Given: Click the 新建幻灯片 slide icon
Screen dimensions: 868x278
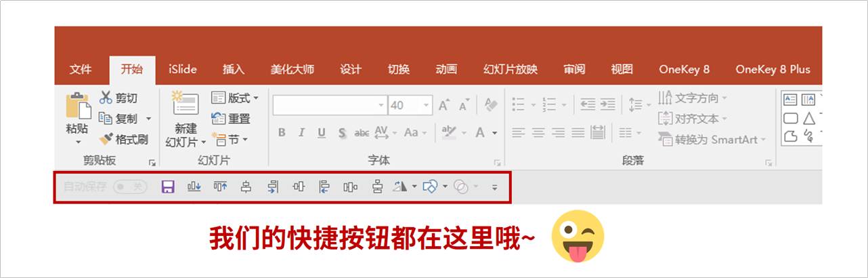Looking at the screenshot, I should pyautogui.click(x=185, y=103).
